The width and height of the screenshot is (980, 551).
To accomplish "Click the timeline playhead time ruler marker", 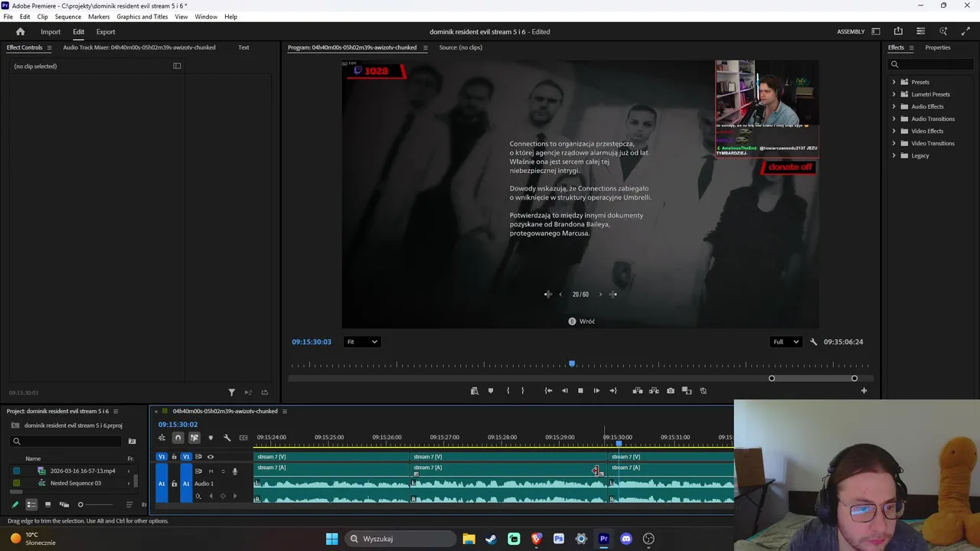I will tap(619, 442).
